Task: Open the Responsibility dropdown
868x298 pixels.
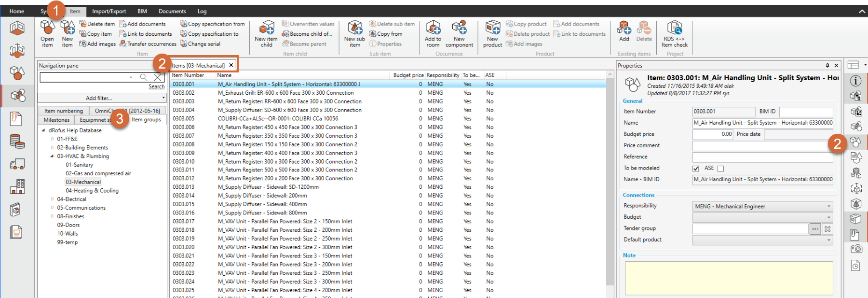Action: pyautogui.click(x=762, y=206)
